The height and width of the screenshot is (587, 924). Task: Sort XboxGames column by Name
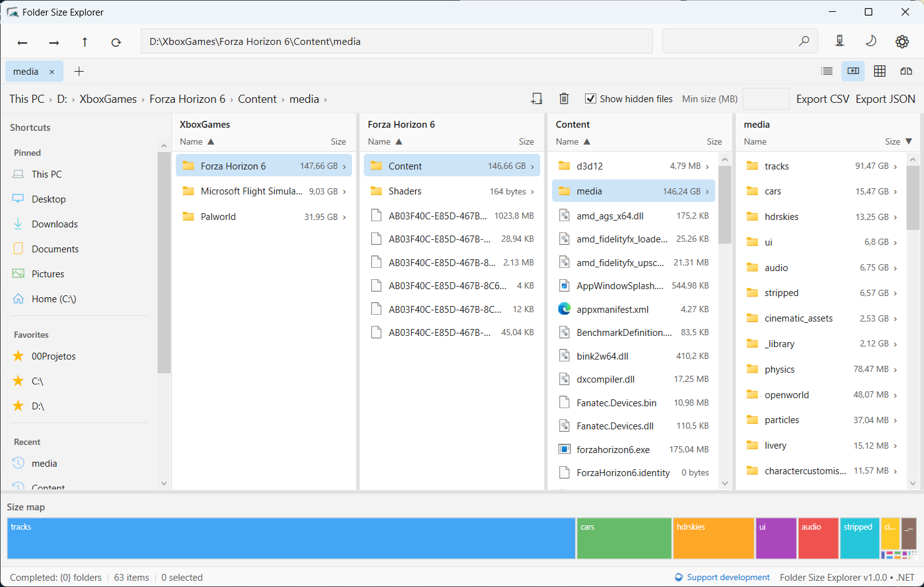(x=197, y=141)
